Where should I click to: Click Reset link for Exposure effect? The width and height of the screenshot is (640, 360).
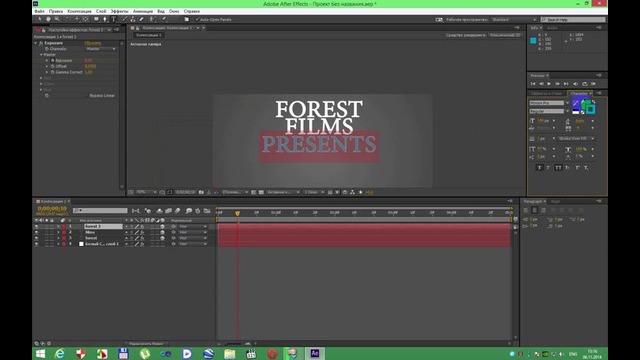(x=93, y=43)
